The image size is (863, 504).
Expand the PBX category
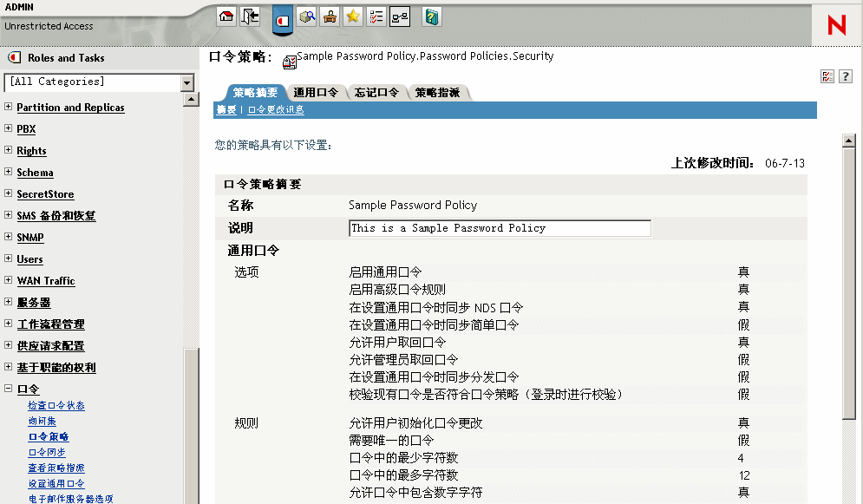[9, 128]
